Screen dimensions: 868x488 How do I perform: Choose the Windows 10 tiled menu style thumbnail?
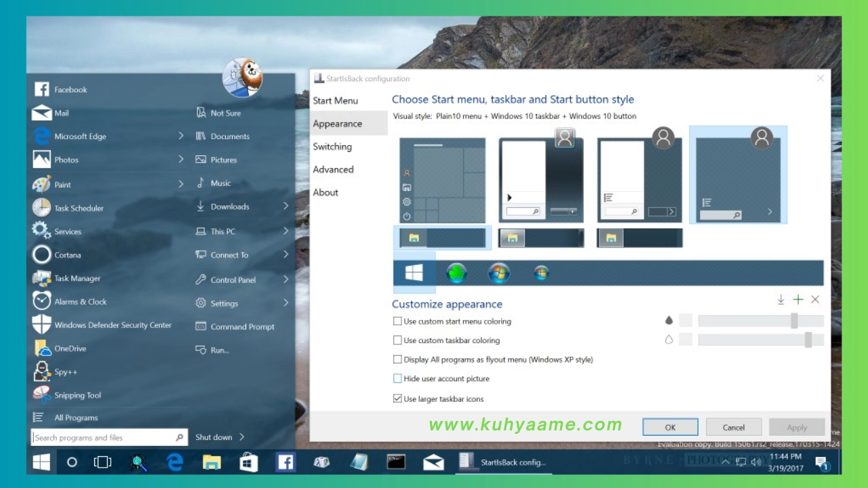click(442, 180)
